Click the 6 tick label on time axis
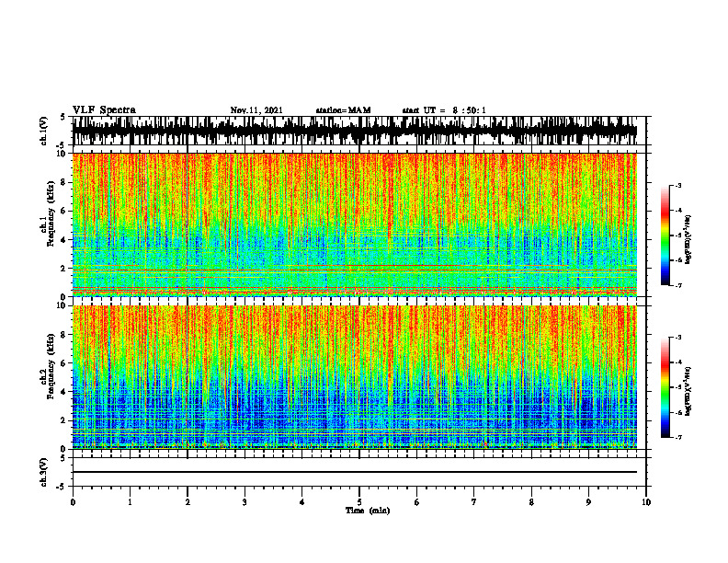Screen dimensions: 728x563 (x=417, y=502)
